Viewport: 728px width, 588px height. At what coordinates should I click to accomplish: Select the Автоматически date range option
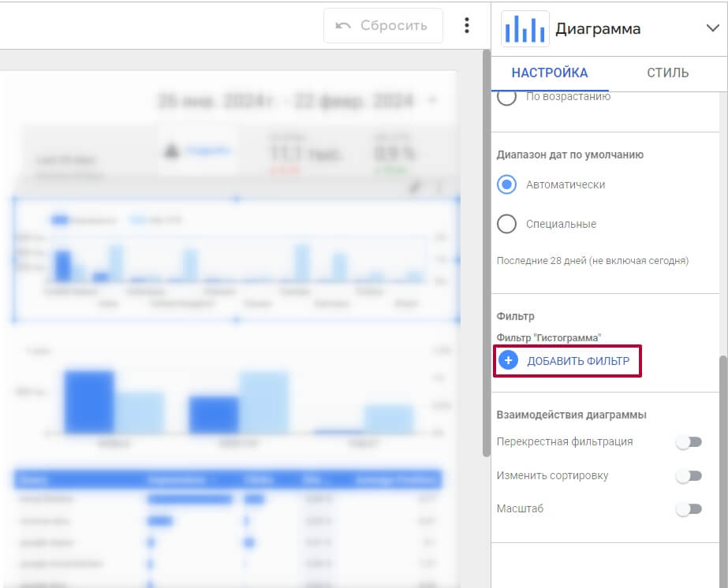coord(506,184)
